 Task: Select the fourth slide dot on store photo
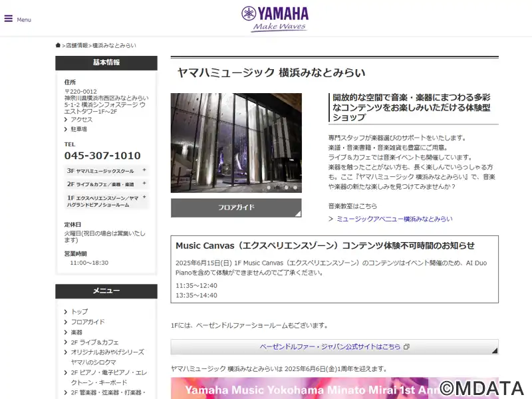coord(295,188)
